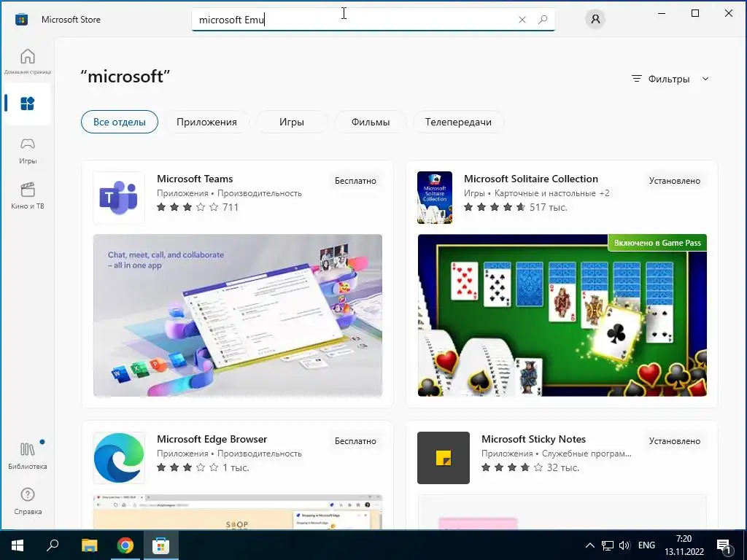Viewport: 747px width, 560px height.
Task: Open the Microsoft Teams title link
Action: 195,179
